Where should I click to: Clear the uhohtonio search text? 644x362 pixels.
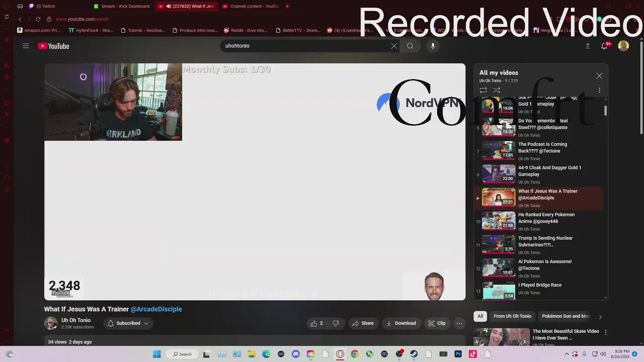point(394,46)
